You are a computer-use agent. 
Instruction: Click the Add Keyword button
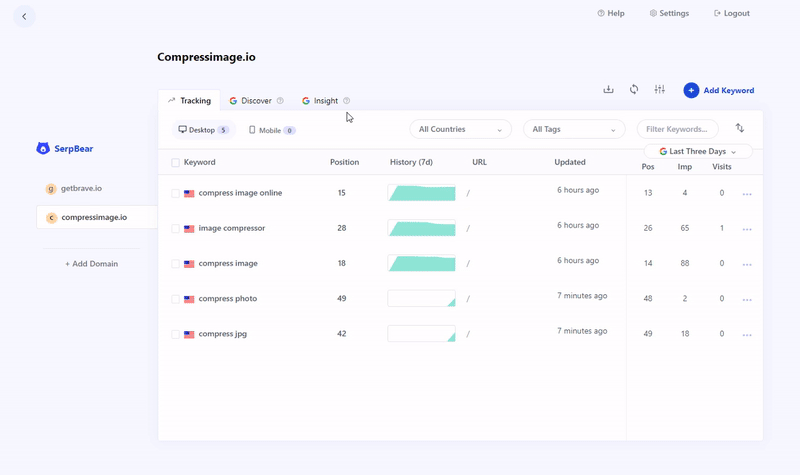click(x=719, y=90)
